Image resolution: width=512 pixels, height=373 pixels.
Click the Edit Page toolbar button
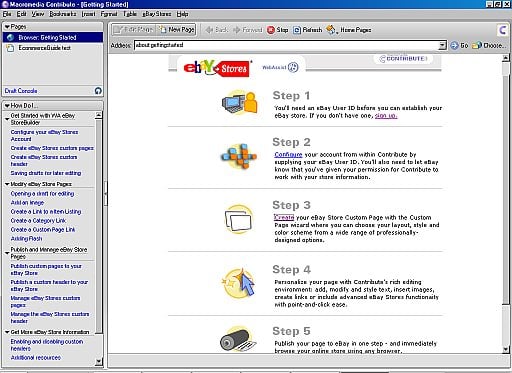(x=134, y=30)
